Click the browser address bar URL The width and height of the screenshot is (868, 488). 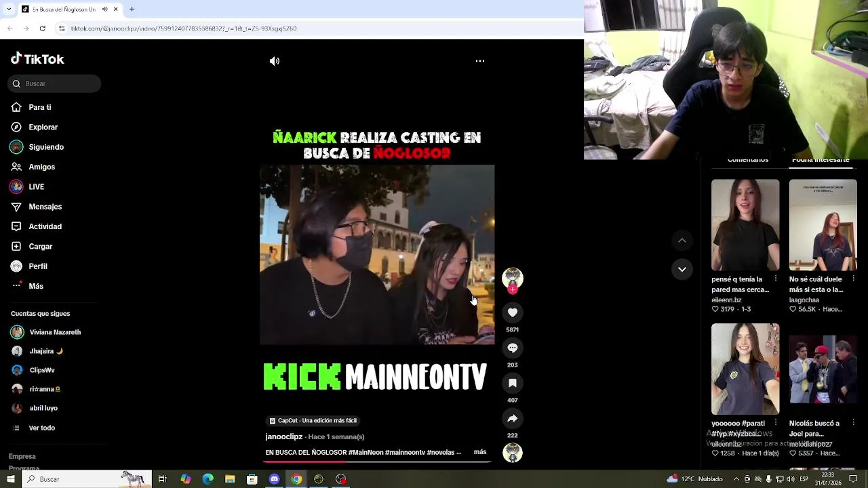[183, 28]
